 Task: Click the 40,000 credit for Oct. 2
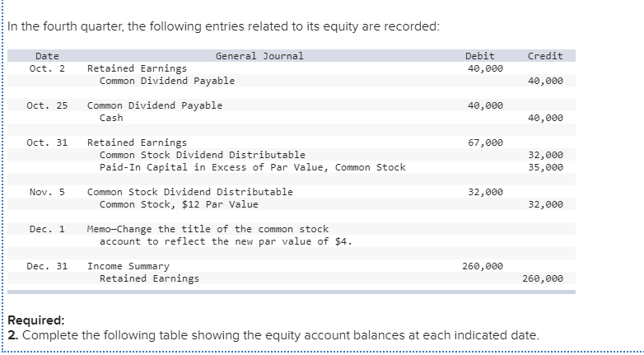point(545,81)
